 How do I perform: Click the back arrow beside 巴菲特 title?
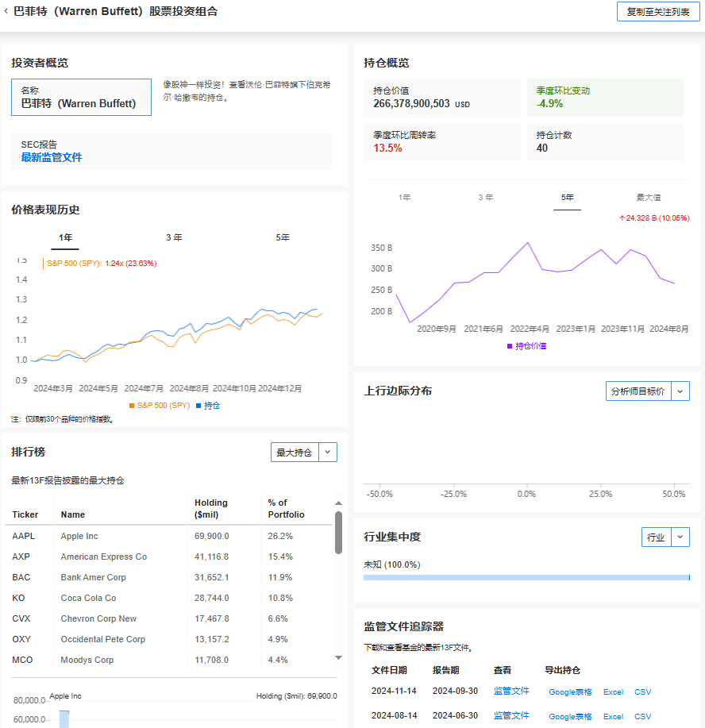click(7, 12)
